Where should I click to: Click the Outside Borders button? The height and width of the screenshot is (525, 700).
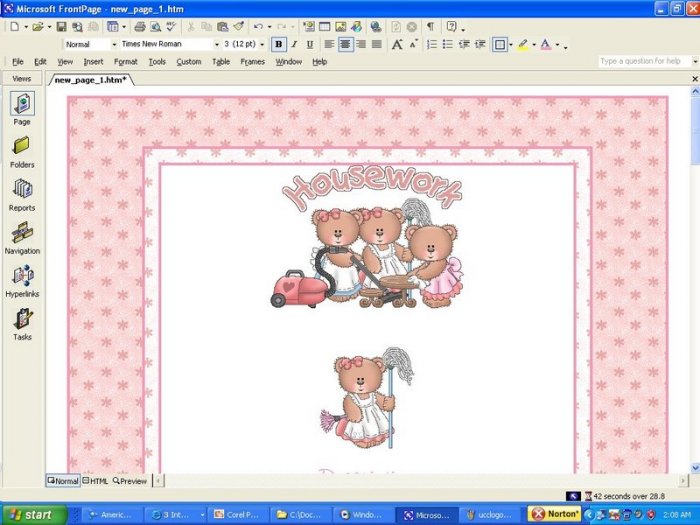[500, 44]
